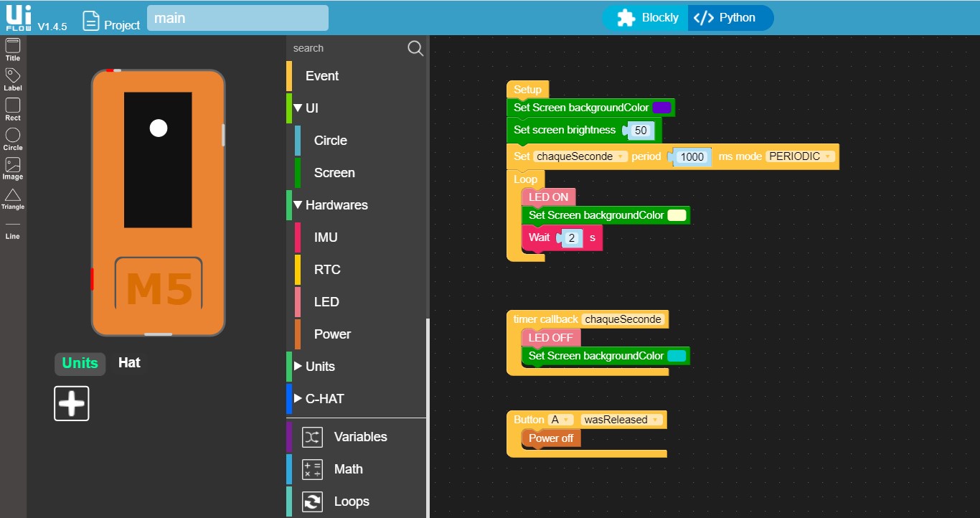Click the Math calculator icon
980x518 pixels.
[x=312, y=469]
